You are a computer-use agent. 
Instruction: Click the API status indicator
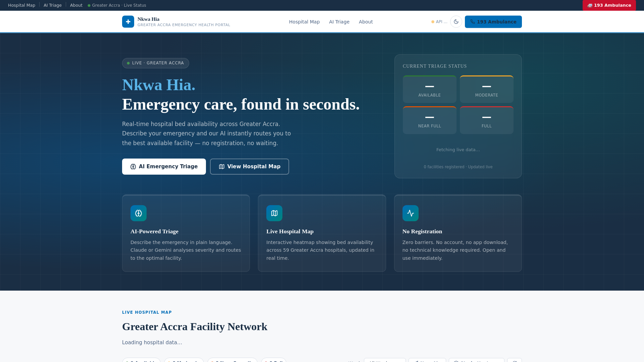tap(439, 22)
